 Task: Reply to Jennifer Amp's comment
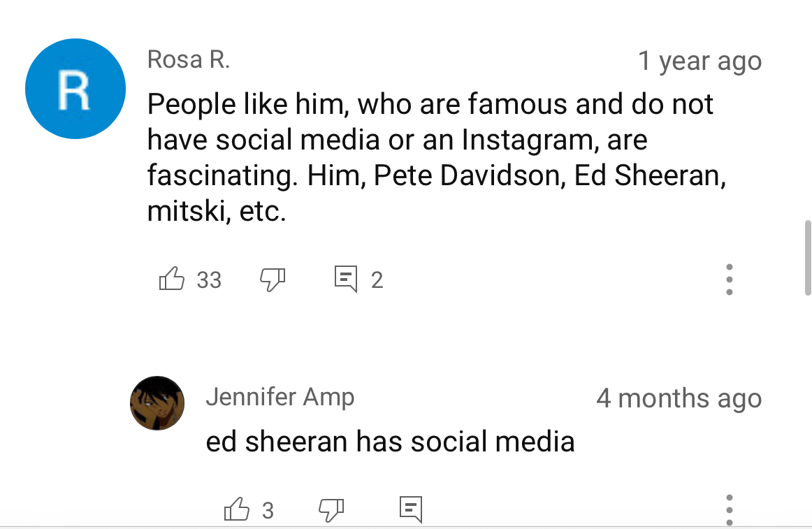411,509
